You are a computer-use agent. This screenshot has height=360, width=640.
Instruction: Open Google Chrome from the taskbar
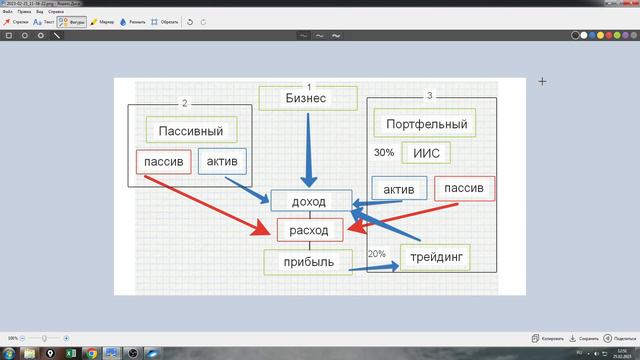point(91,353)
